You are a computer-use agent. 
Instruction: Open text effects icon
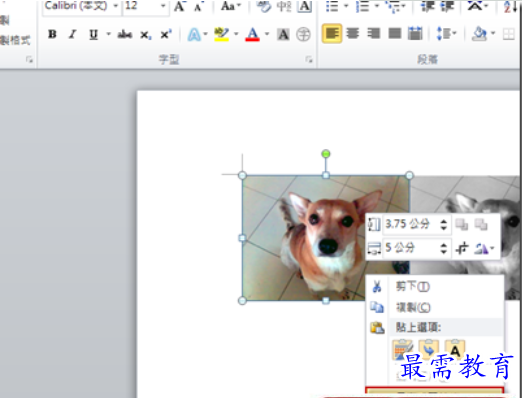[194, 34]
